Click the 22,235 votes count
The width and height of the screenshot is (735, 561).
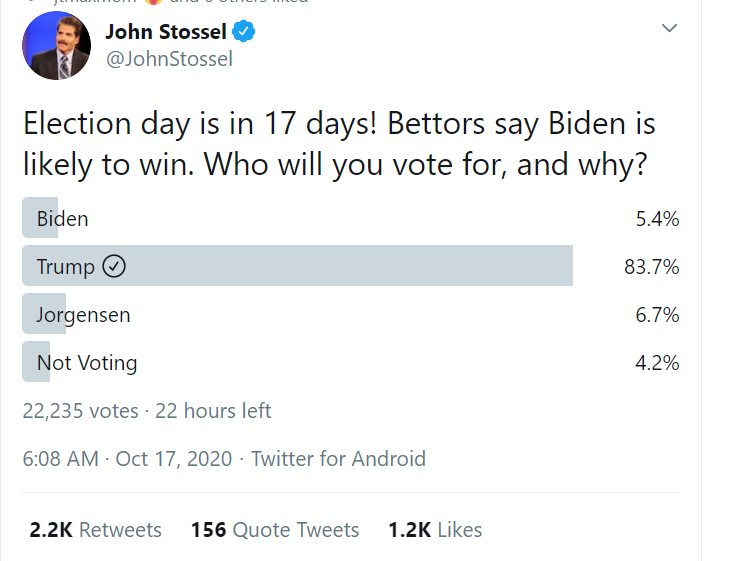[81, 411]
